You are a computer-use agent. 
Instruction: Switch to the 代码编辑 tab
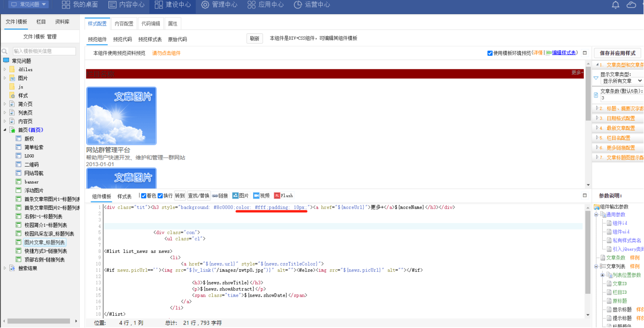point(151,23)
